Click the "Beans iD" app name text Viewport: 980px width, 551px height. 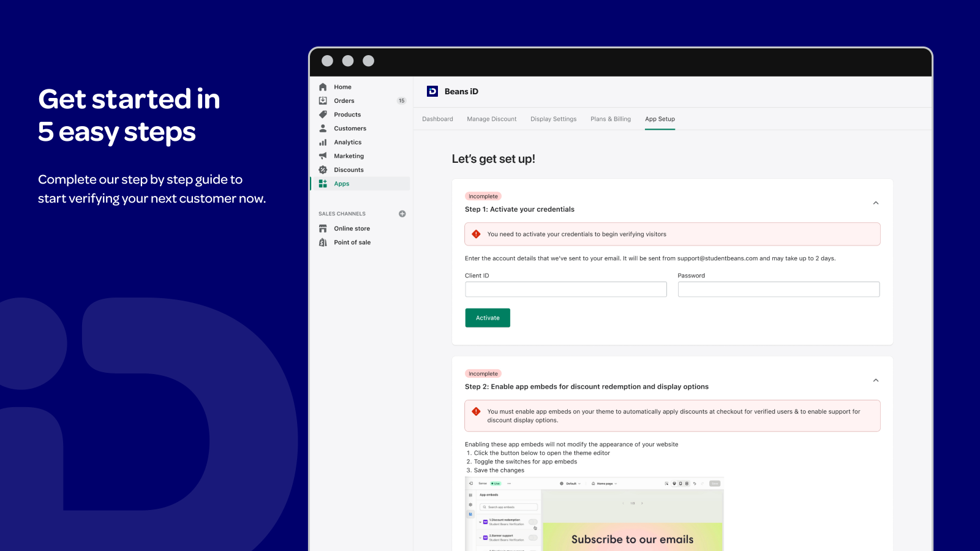point(461,91)
